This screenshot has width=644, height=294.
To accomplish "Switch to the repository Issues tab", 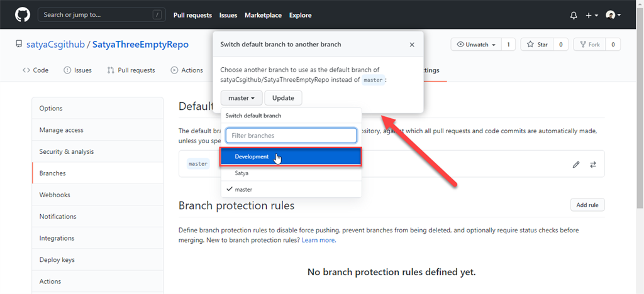I will pyautogui.click(x=78, y=70).
